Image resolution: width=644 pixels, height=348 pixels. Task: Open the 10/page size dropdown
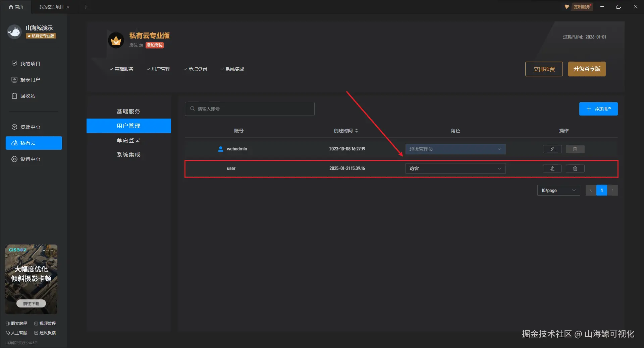[x=559, y=190]
